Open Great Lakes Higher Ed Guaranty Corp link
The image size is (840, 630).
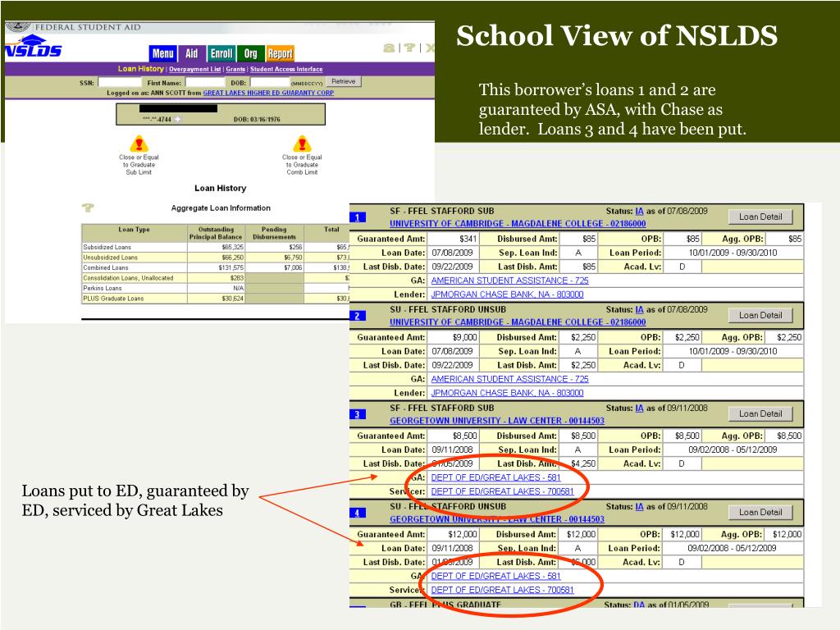pos(268,93)
